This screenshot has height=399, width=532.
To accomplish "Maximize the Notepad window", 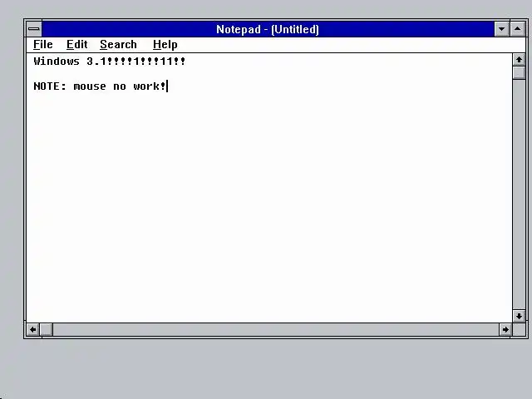I will click(517, 29).
